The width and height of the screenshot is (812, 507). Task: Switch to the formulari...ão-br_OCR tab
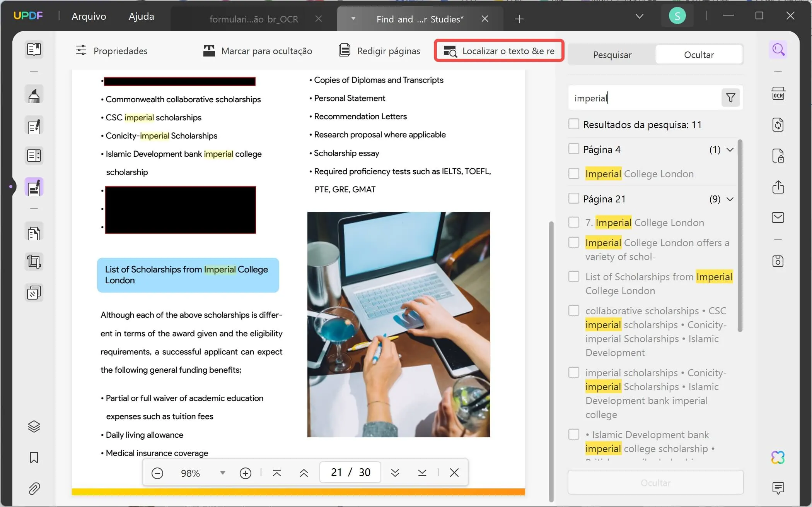pyautogui.click(x=253, y=19)
